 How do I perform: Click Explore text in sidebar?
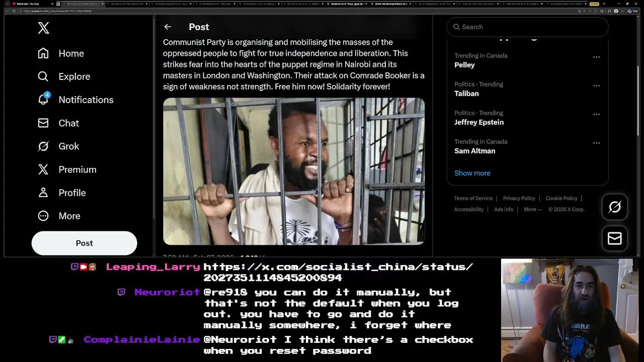tap(74, 76)
